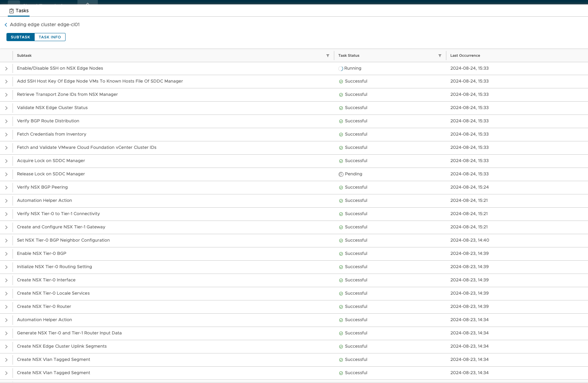Select the SUBTASK tab
The height and width of the screenshot is (383, 588).
(20, 37)
